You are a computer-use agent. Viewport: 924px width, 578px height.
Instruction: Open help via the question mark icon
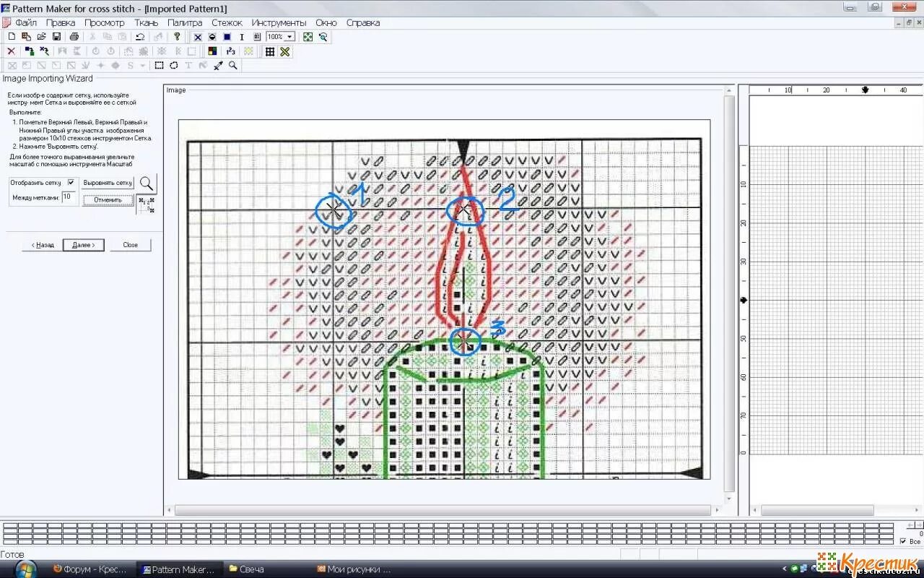pos(177,37)
